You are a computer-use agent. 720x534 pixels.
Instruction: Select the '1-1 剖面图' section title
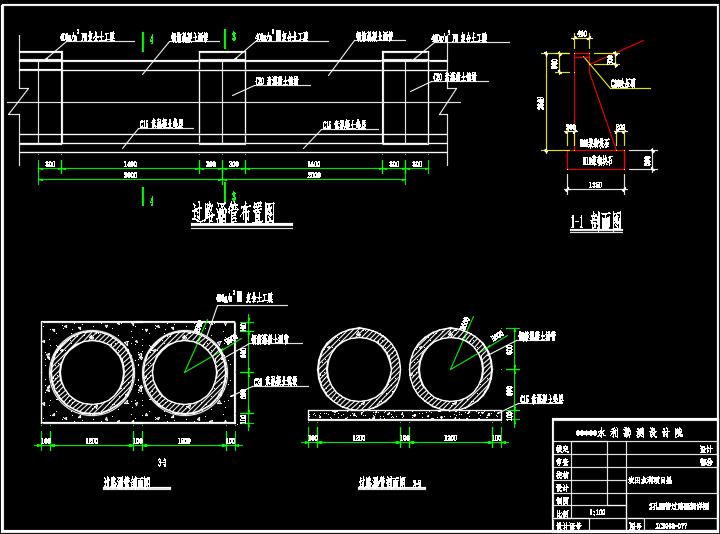point(596,221)
